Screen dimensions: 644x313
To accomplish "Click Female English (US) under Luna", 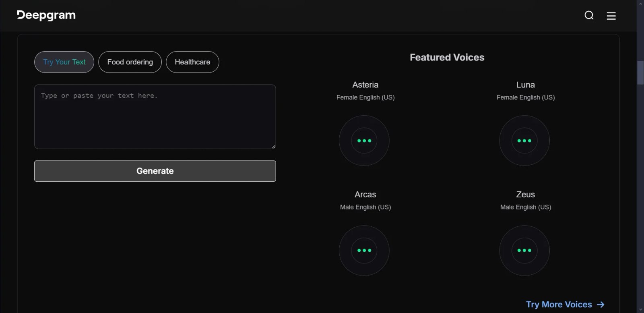I will (x=526, y=97).
